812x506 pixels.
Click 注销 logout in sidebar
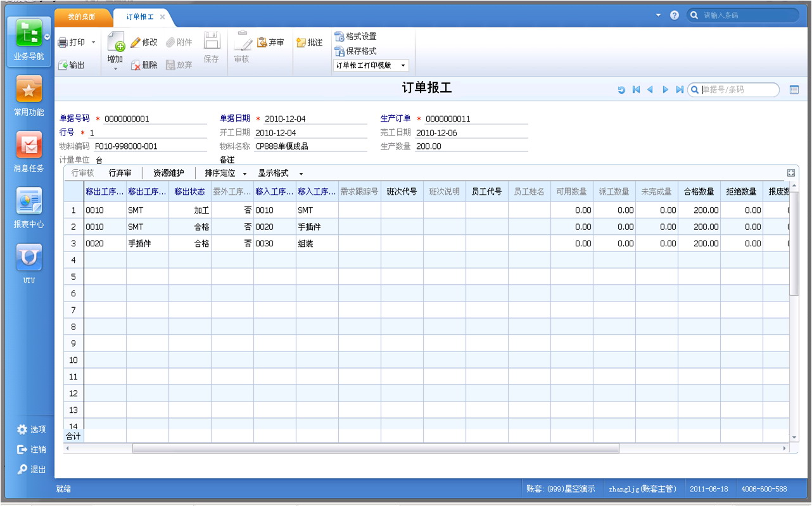coord(32,450)
